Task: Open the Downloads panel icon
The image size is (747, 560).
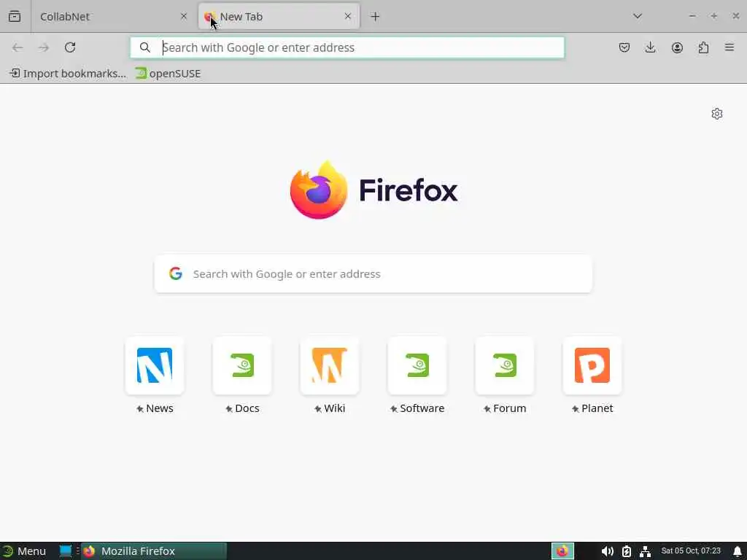Action: pyautogui.click(x=650, y=47)
